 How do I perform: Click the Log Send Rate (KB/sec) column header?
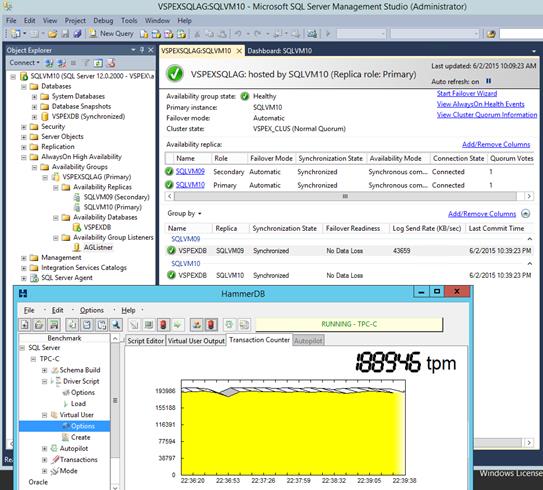[x=427, y=228]
